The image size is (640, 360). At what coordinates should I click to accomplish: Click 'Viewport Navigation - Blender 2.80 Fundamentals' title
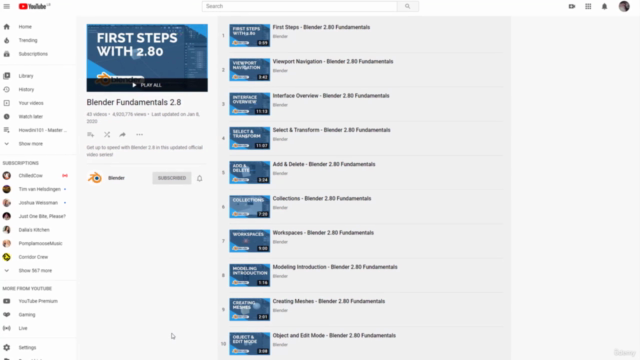333,62
